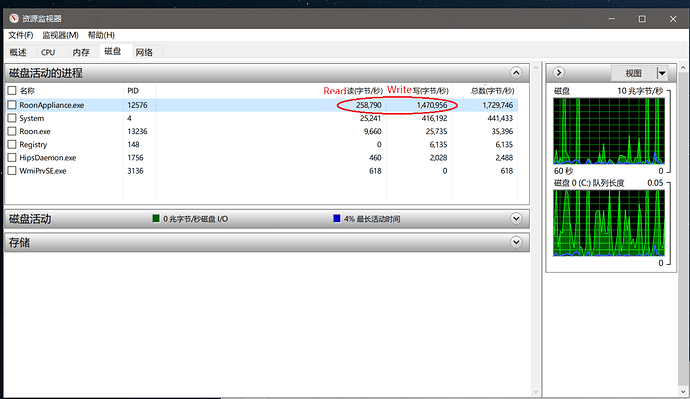Collapse the 磁盘活动的进程 section with up chevron
Screen dimensions: 690x399
pos(516,73)
